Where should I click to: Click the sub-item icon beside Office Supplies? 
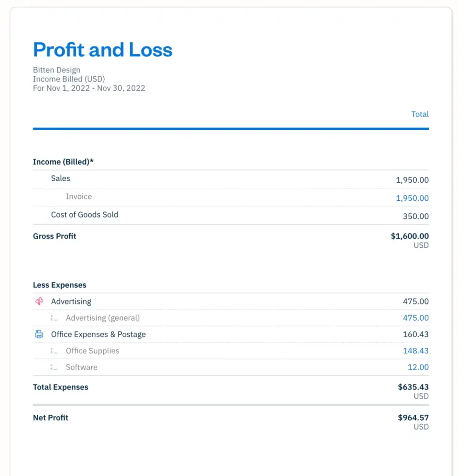click(54, 351)
